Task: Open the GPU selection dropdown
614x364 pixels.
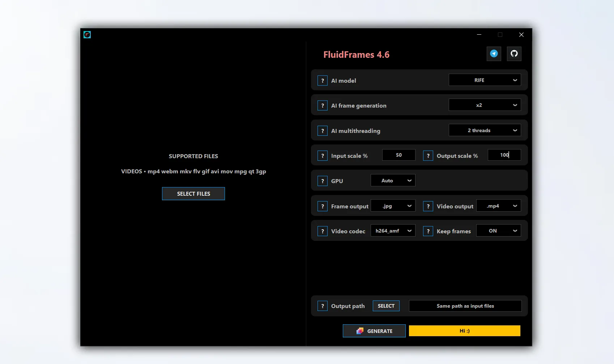Action: point(393,180)
